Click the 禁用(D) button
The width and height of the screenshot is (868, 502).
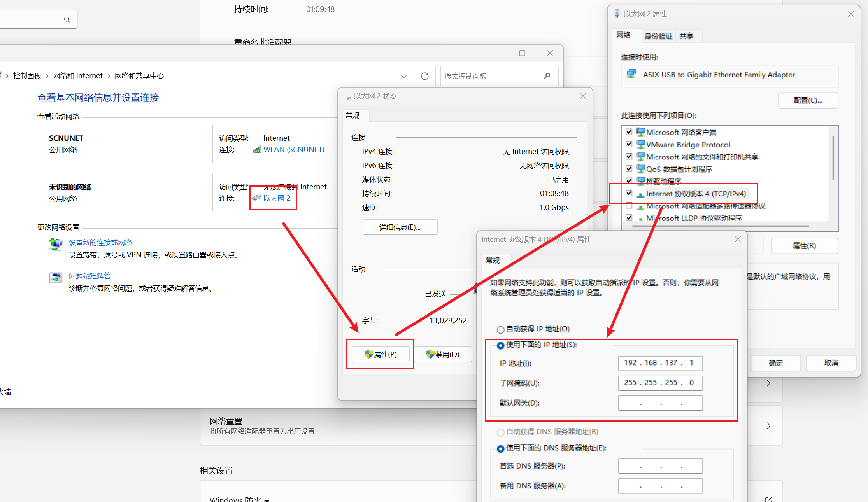(x=443, y=354)
